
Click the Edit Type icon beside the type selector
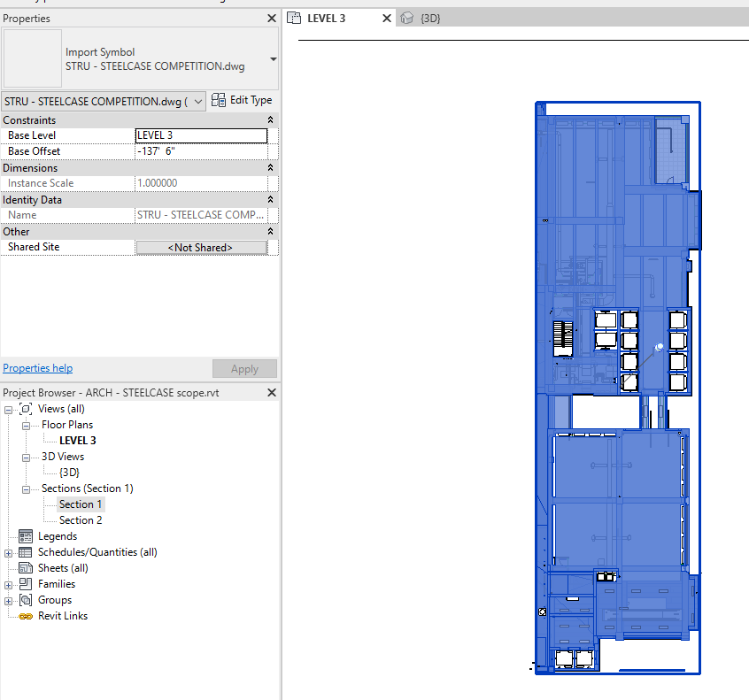(x=218, y=100)
